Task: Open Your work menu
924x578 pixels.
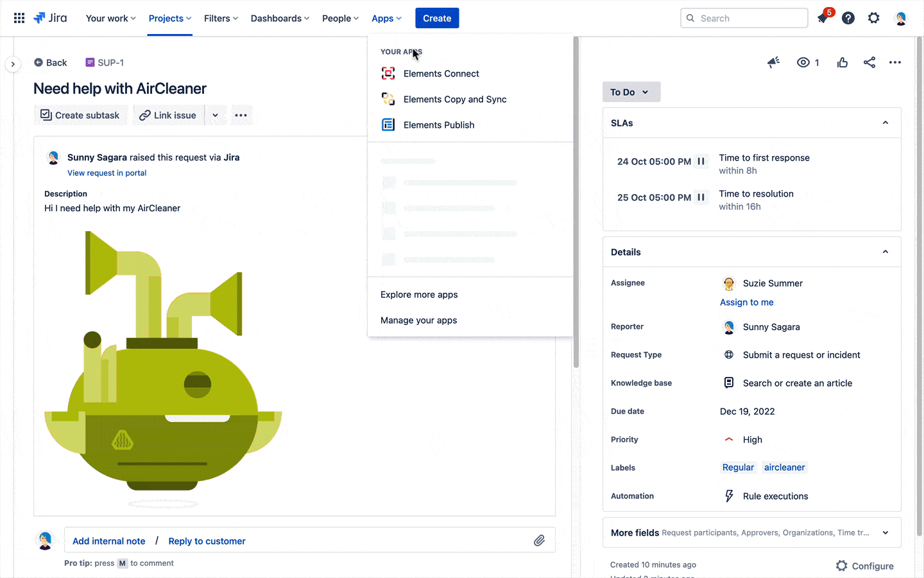Action: click(110, 18)
